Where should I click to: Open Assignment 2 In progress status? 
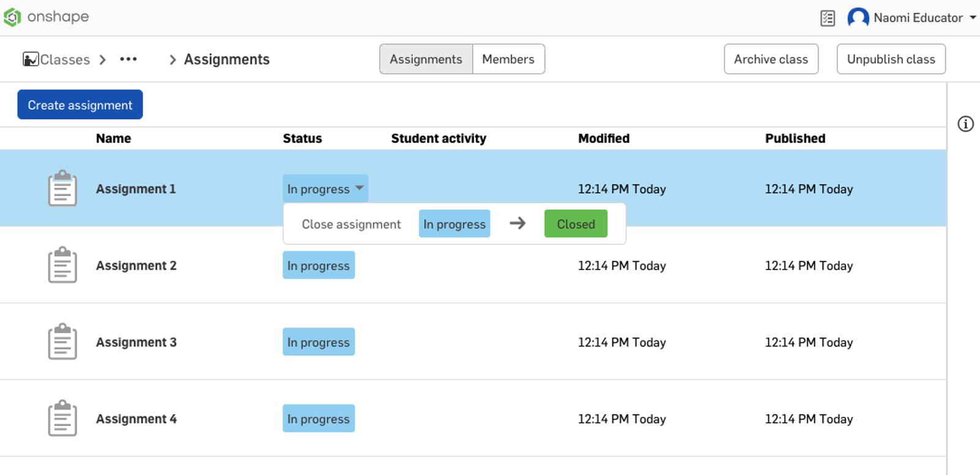tap(318, 266)
